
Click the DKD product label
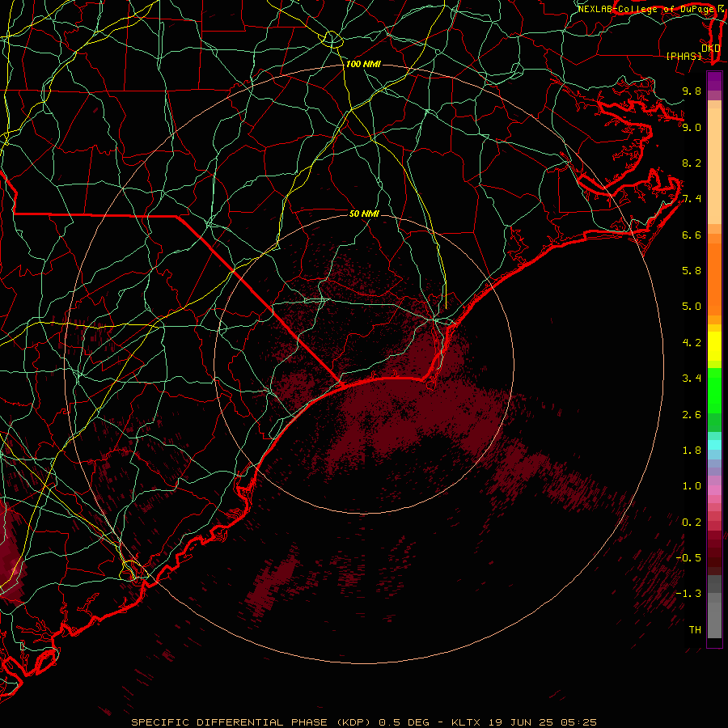711,49
